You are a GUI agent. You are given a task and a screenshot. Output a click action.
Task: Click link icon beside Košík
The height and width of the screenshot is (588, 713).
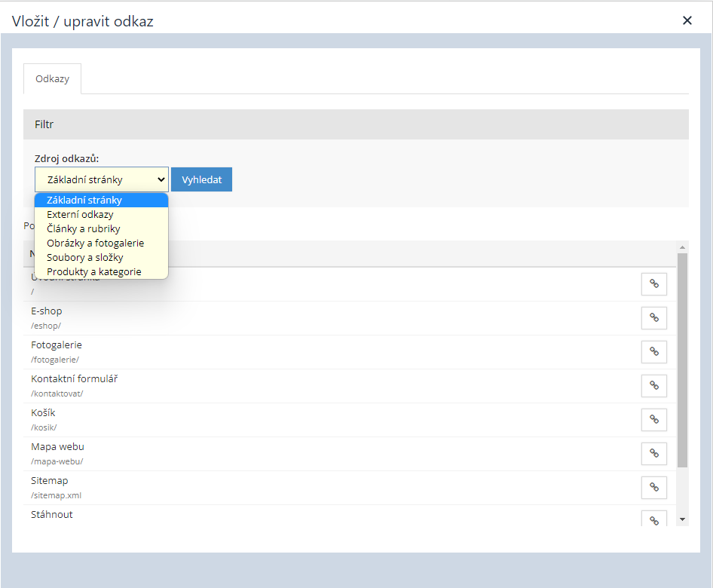(x=653, y=420)
